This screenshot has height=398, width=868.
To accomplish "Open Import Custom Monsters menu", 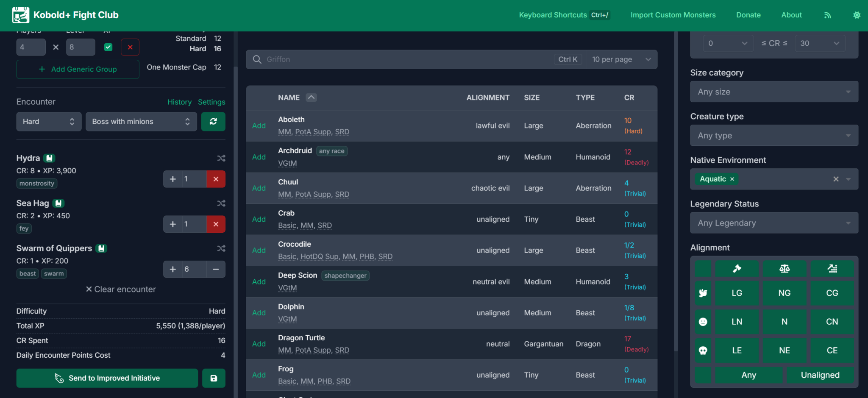I will 673,15.
